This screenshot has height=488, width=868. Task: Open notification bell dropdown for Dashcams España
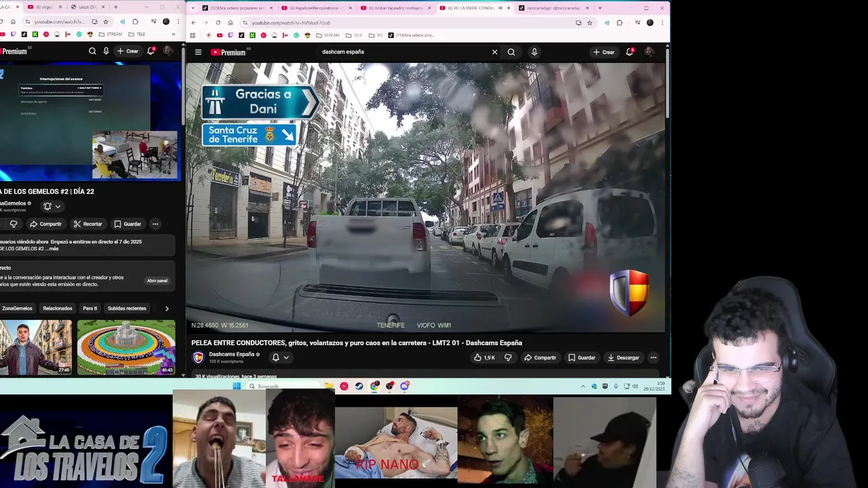click(x=280, y=358)
